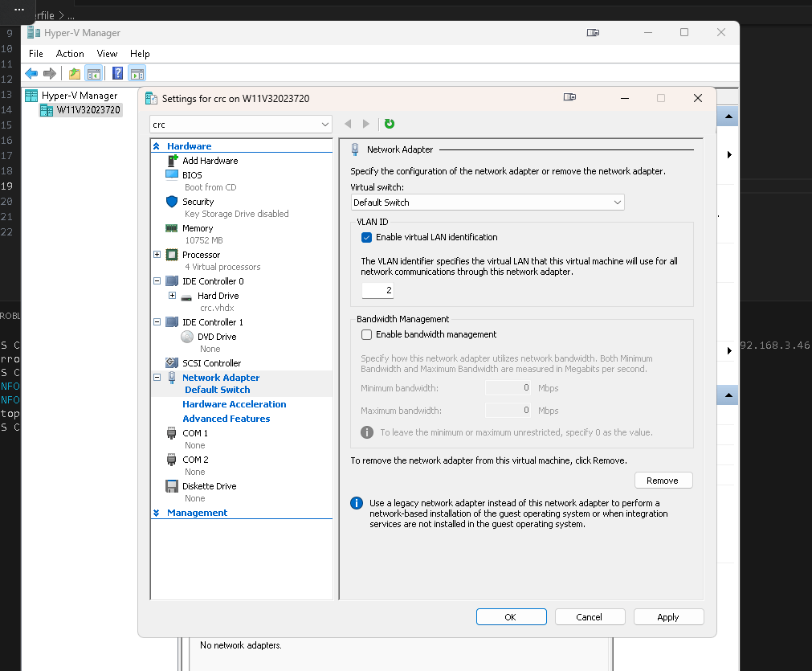The image size is (812, 671).
Task: Click Key Storage Drive disabled text
Action: tap(237, 214)
